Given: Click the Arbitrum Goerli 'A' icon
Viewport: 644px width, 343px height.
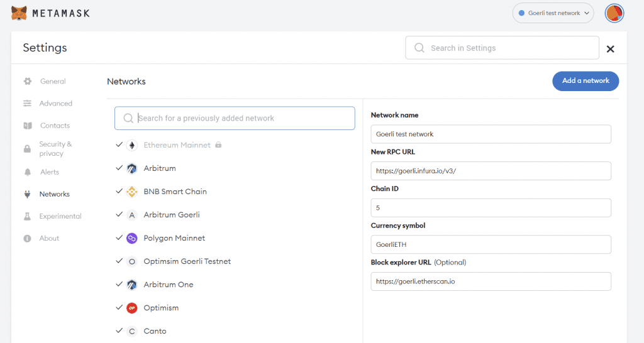Looking at the screenshot, I should pyautogui.click(x=132, y=215).
